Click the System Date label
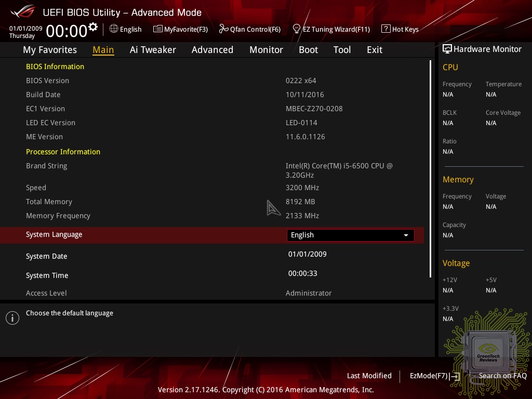The width and height of the screenshot is (532, 399). click(46, 257)
